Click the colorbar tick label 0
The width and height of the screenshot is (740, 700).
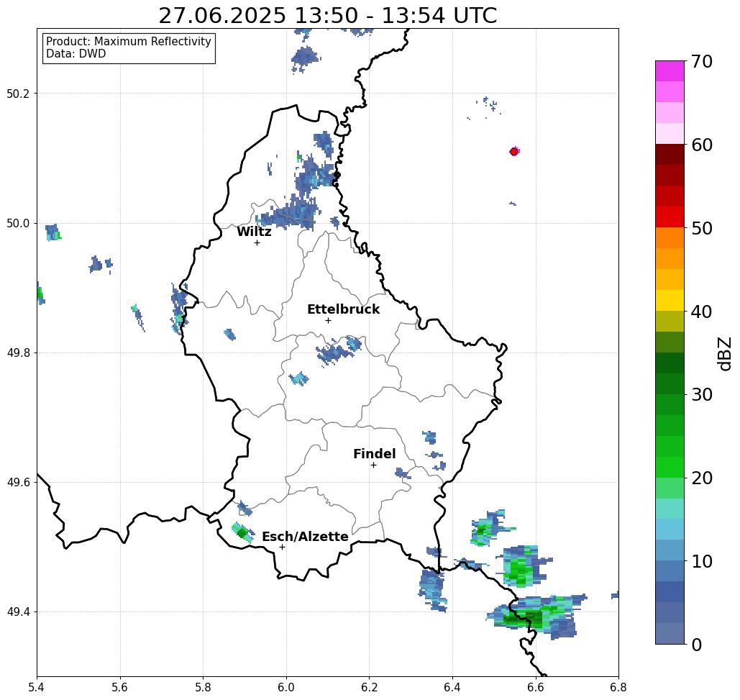(697, 645)
